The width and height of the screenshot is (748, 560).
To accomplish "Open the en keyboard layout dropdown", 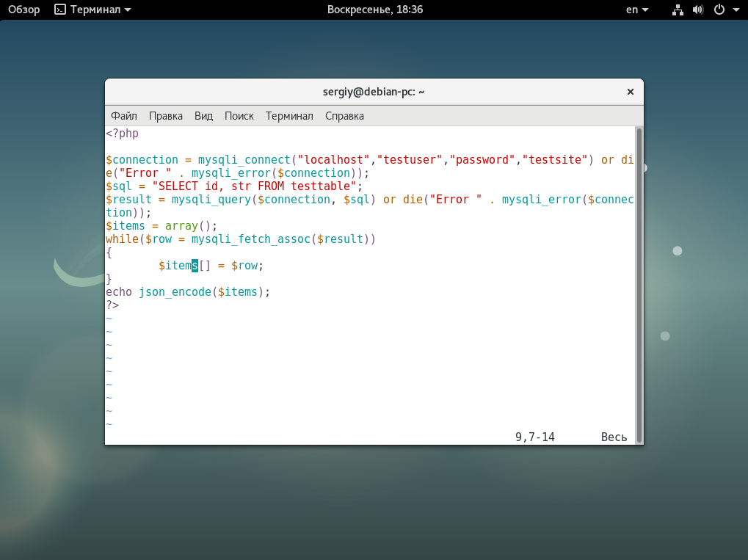I will 636,10.
